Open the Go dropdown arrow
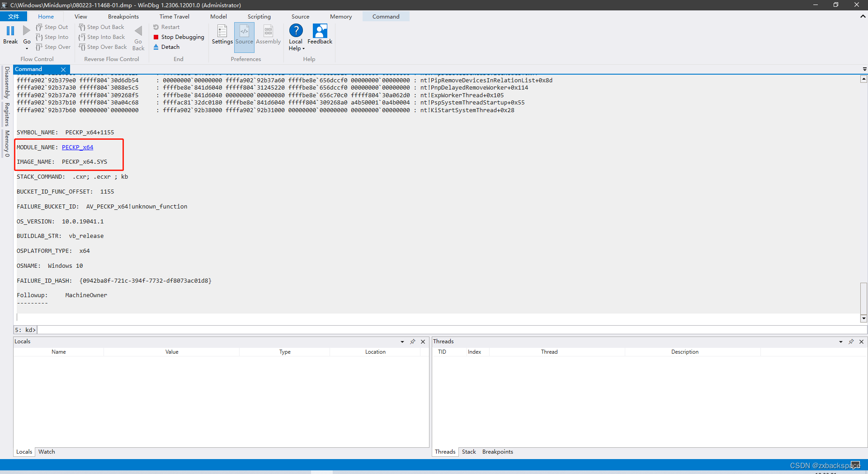Image resolution: width=868 pixels, height=474 pixels. pyautogui.click(x=27, y=49)
